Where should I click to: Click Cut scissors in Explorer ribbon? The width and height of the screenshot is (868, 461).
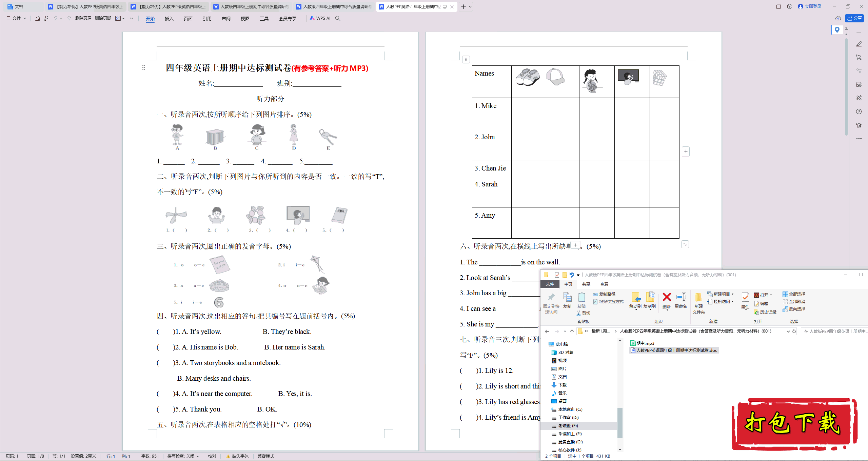coord(579,313)
